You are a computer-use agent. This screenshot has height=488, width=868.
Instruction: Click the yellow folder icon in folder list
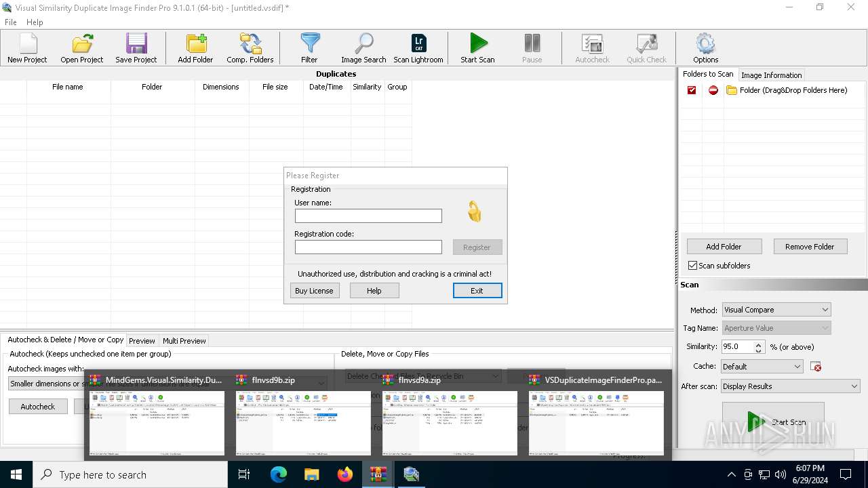point(732,90)
